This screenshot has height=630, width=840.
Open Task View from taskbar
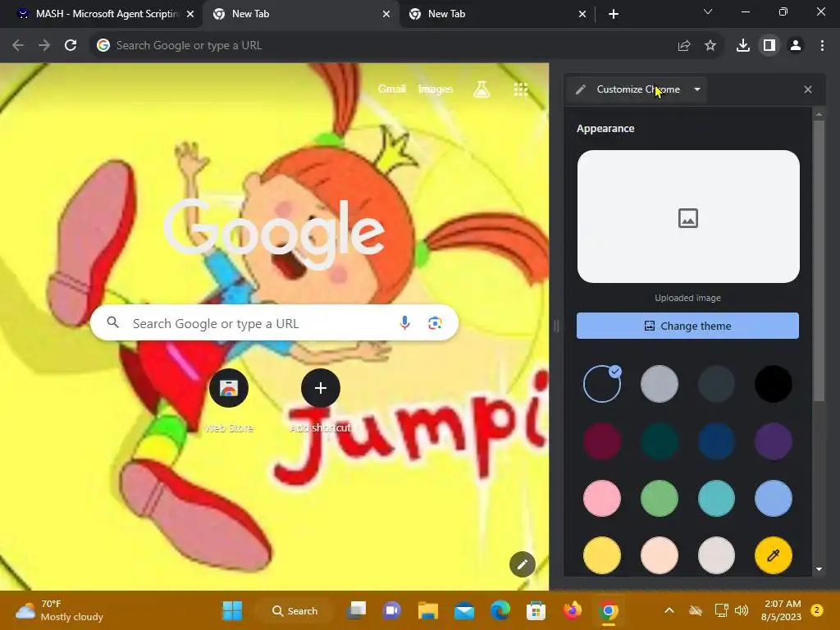pos(356,610)
